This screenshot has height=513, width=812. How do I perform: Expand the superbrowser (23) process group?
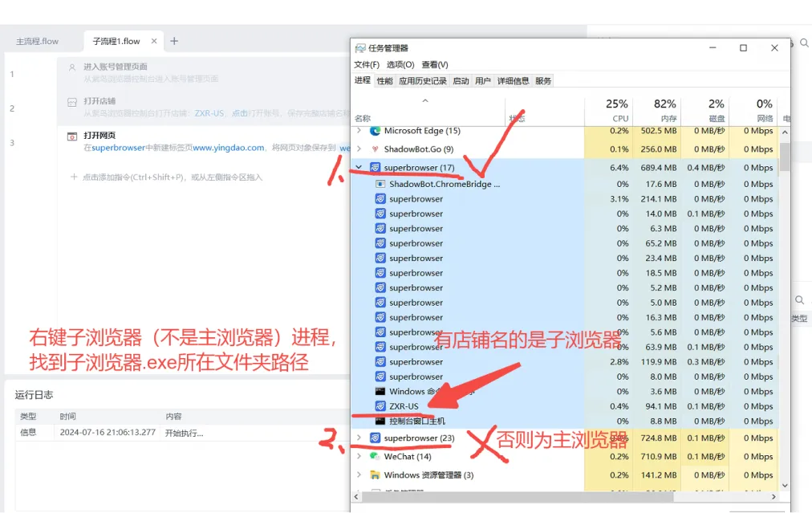pyautogui.click(x=359, y=438)
